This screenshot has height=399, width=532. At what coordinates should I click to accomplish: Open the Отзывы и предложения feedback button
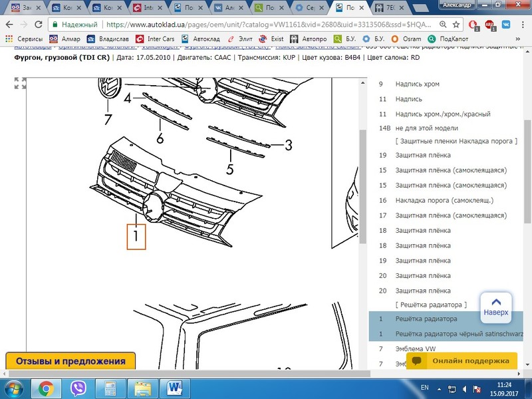(x=70, y=361)
